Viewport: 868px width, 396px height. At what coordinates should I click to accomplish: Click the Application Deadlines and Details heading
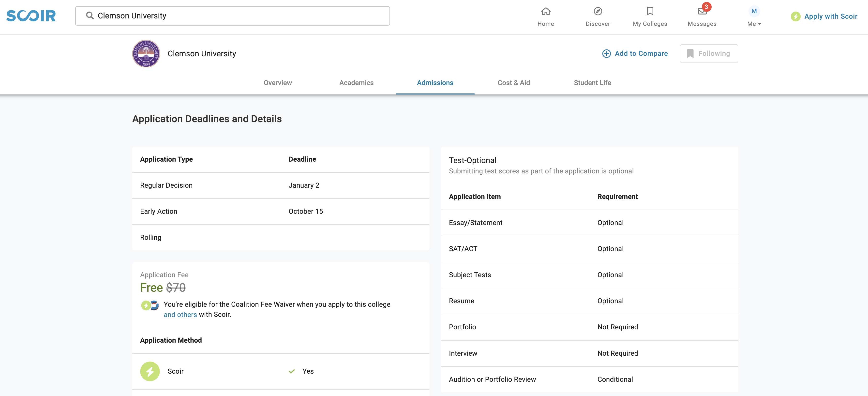tap(207, 119)
